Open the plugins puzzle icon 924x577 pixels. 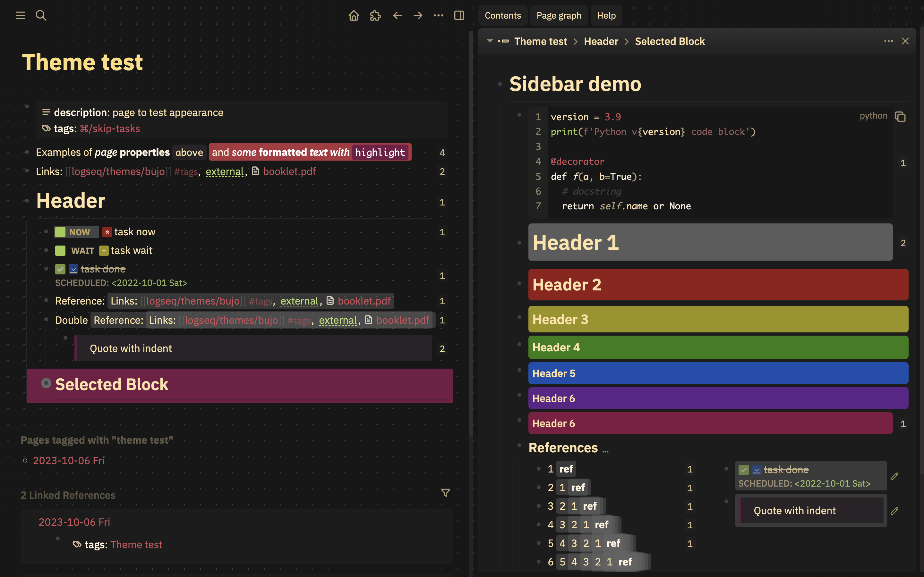click(x=375, y=15)
